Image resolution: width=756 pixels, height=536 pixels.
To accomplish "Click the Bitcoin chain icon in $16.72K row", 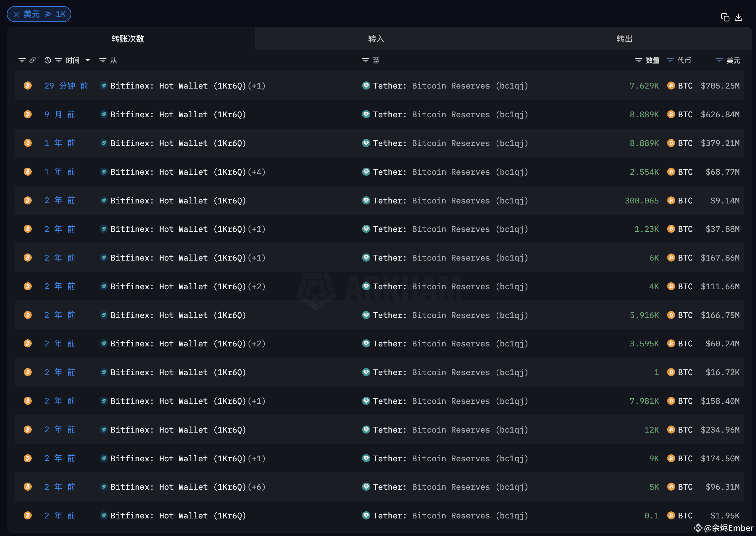I will tap(28, 372).
